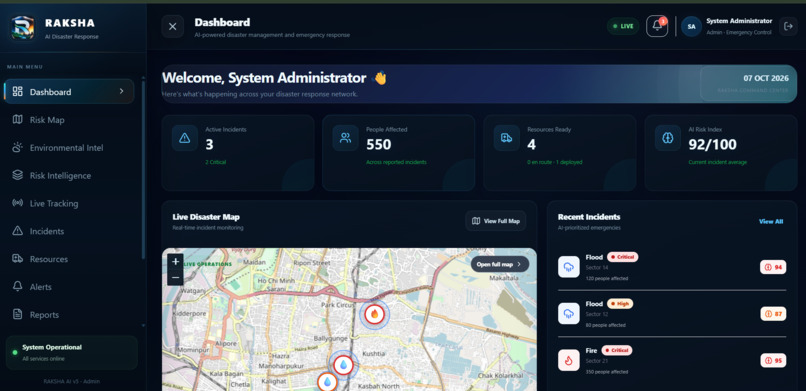Click 'RAKSHA AI v5 - Admin' footer text
806x391 pixels.
pos(71,381)
